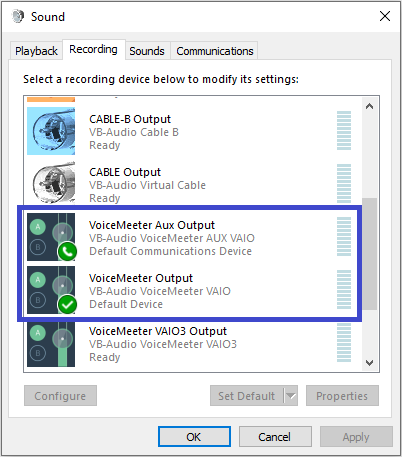The image size is (402, 457).
Task: Click the Set Default button
Action: tap(247, 396)
